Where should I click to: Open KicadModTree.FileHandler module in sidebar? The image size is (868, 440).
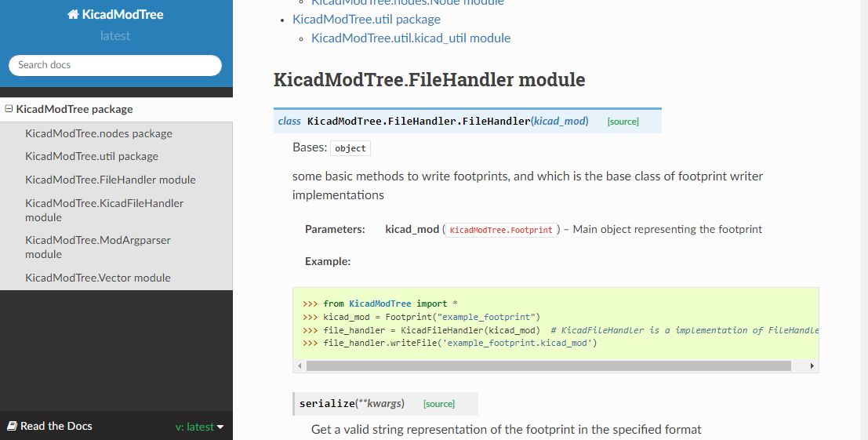click(110, 180)
